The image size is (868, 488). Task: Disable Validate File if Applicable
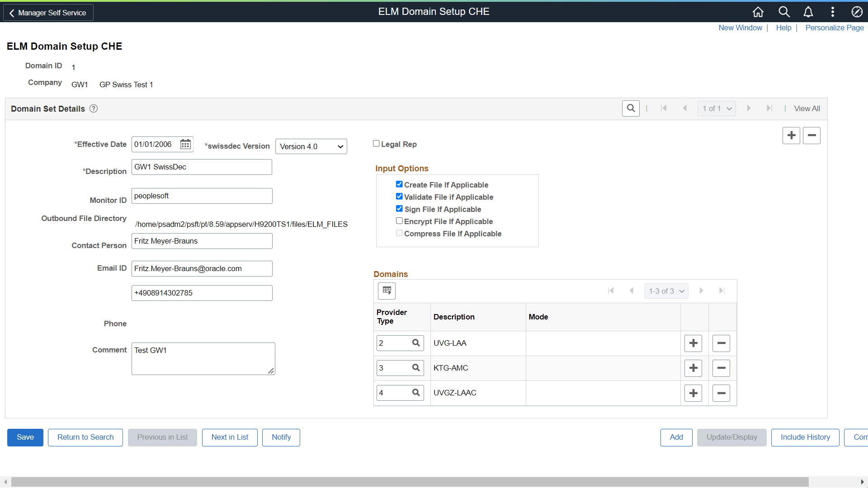click(x=399, y=196)
